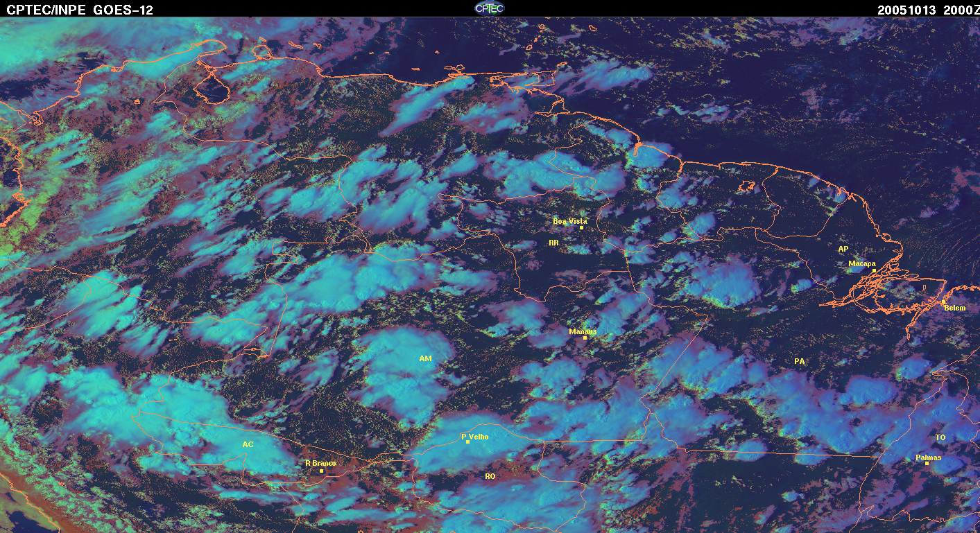Select the RO state label
Screen dimensions: 980x533
tap(490, 476)
